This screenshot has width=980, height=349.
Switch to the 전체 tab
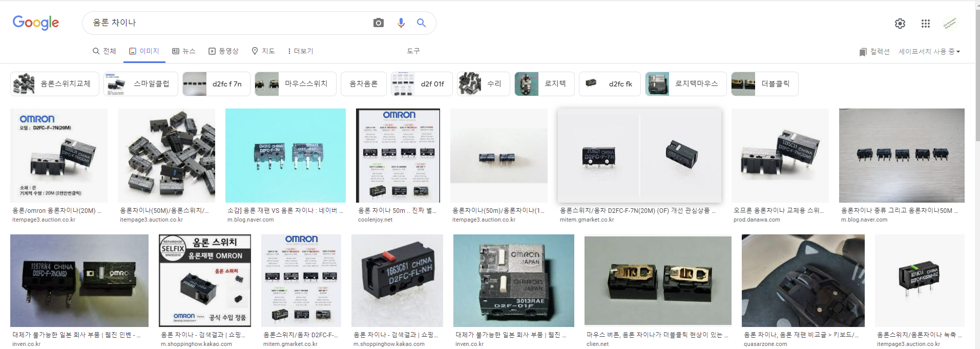105,51
